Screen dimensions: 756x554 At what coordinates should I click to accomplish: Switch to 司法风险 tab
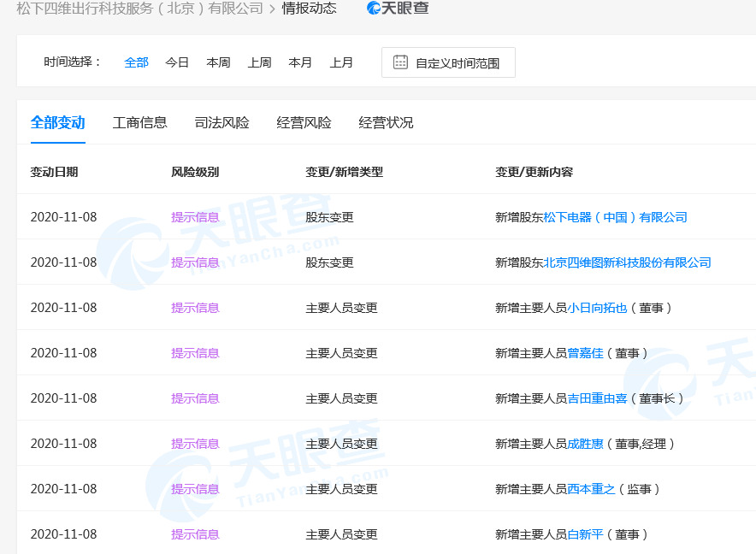221,122
